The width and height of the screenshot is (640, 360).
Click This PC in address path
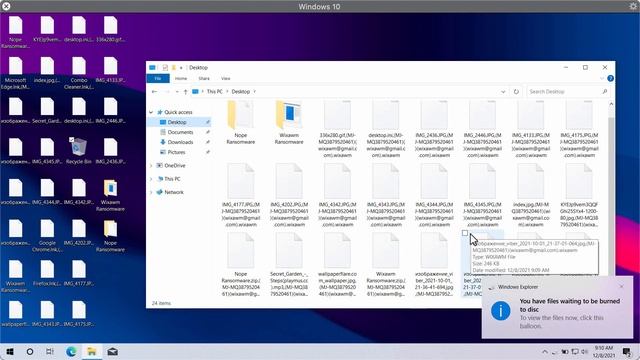(x=214, y=92)
